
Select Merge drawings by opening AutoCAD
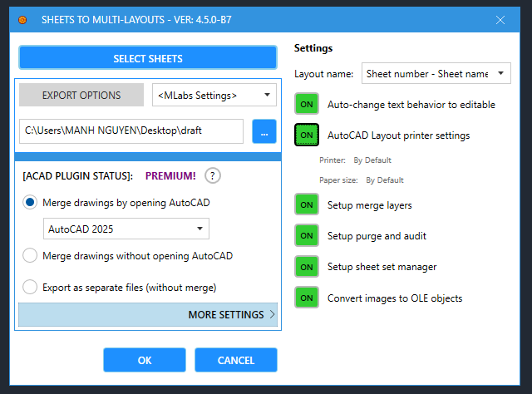30,203
